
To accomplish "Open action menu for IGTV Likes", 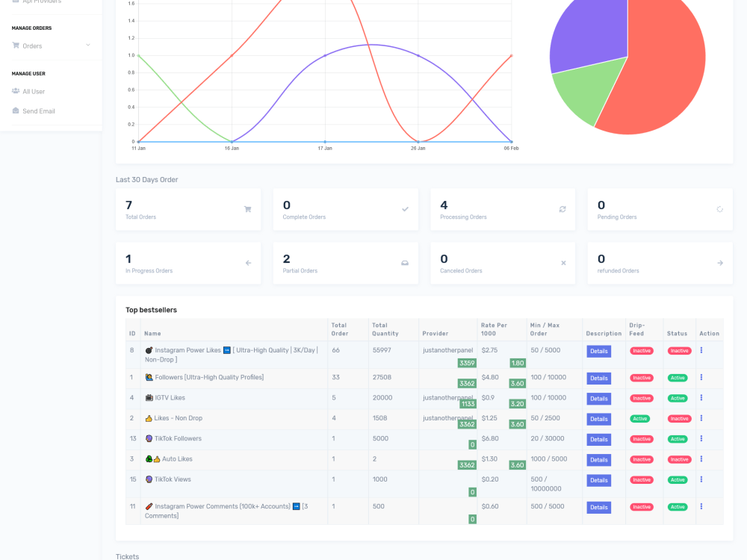I will click(x=701, y=398).
